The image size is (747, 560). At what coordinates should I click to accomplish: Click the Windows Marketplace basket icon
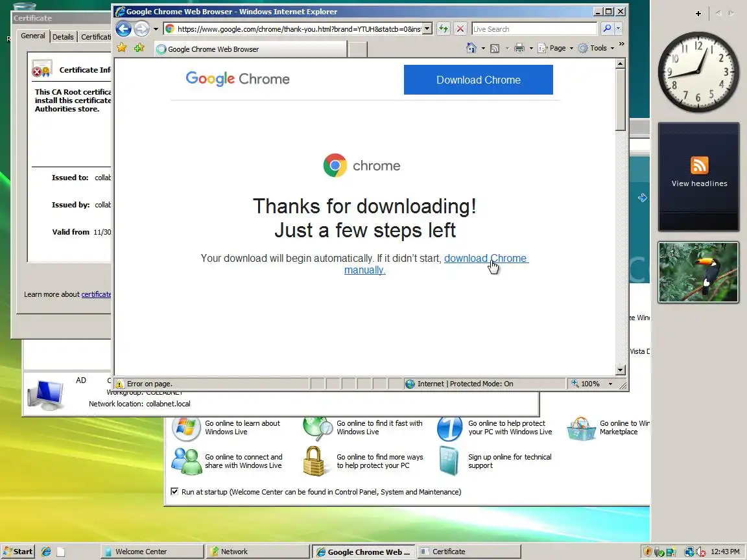581,428
